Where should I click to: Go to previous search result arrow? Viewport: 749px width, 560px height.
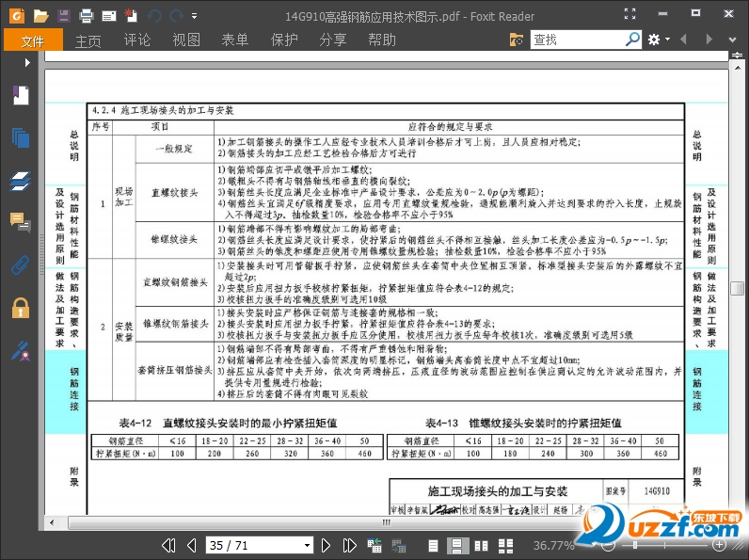pyautogui.click(x=683, y=40)
